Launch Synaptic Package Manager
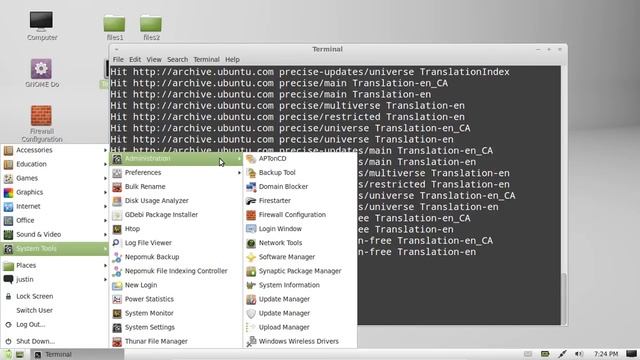 300,271
